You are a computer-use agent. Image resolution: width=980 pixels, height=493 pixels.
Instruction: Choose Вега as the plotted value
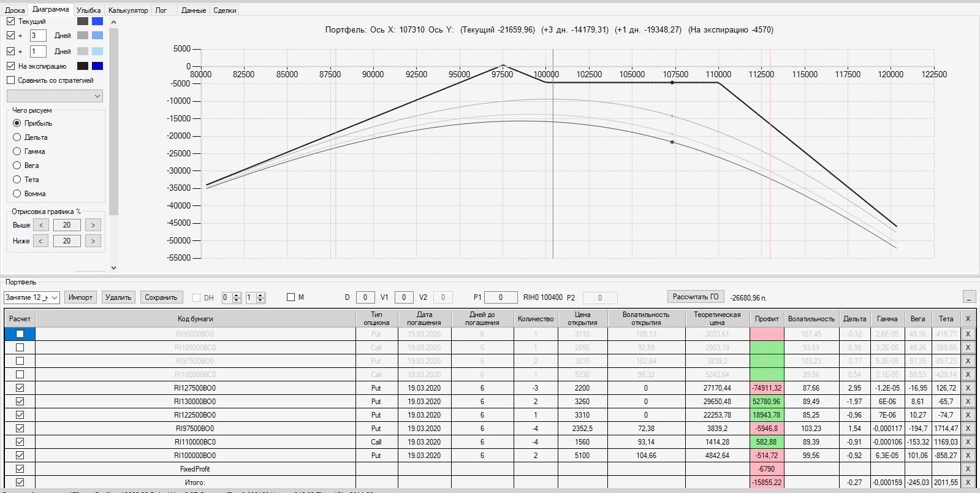pyautogui.click(x=17, y=166)
